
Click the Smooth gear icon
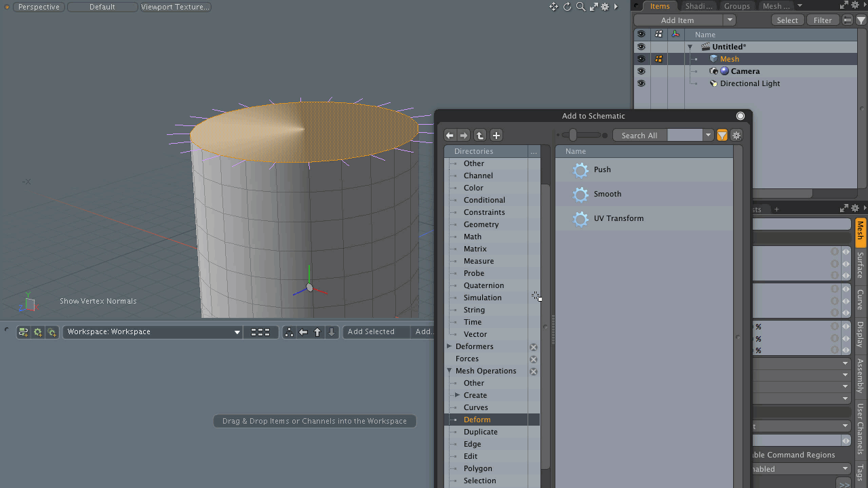click(580, 195)
